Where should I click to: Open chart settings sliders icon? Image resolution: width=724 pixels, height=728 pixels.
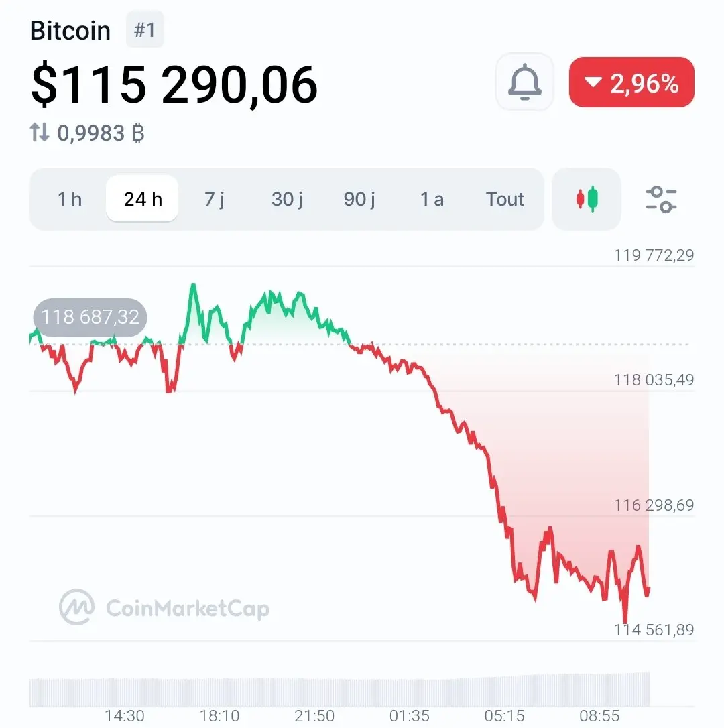tap(661, 199)
